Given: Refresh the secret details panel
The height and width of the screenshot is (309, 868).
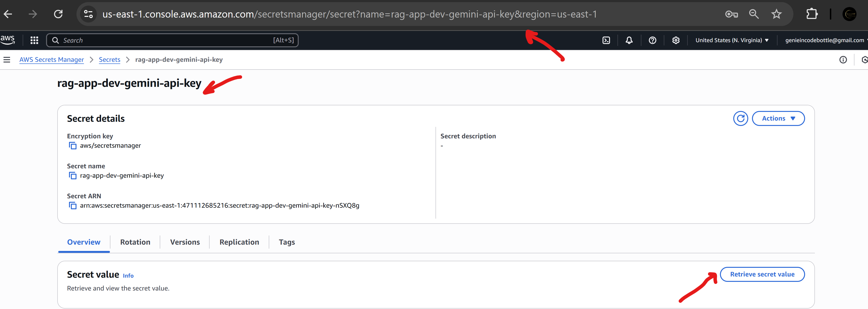Looking at the screenshot, I should pos(740,118).
